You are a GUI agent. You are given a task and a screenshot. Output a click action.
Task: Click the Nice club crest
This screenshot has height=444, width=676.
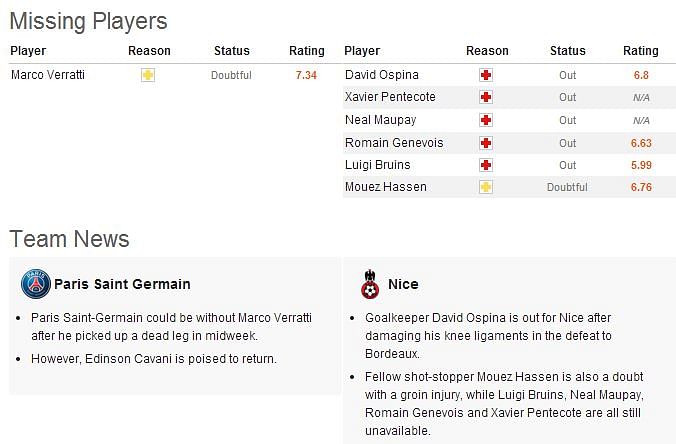tap(370, 284)
